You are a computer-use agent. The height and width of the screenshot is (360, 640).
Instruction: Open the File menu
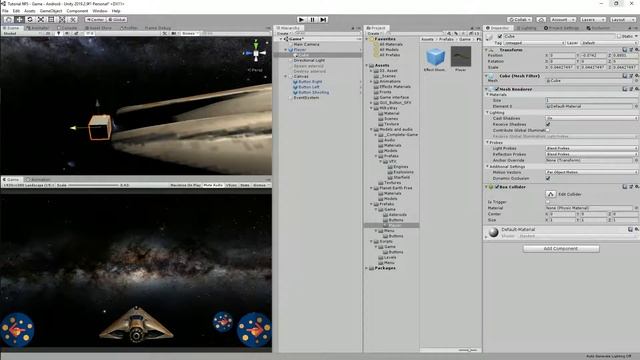(x=5, y=11)
